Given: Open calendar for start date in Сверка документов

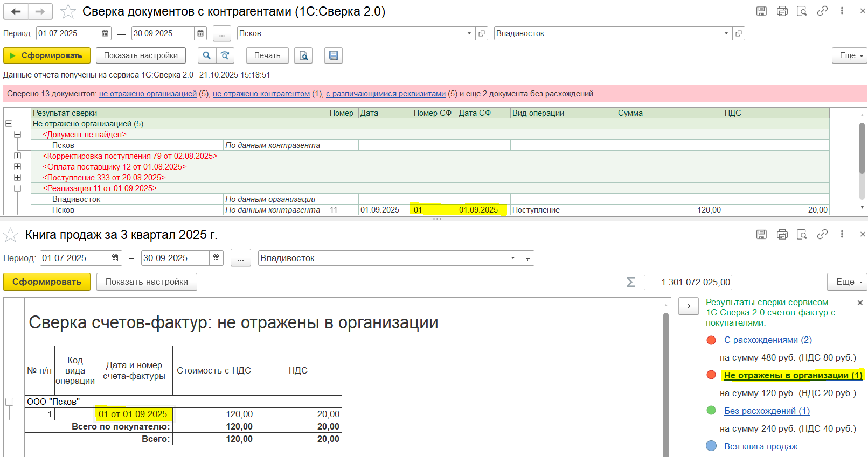Looking at the screenshot, I should [x=105, y=33].
